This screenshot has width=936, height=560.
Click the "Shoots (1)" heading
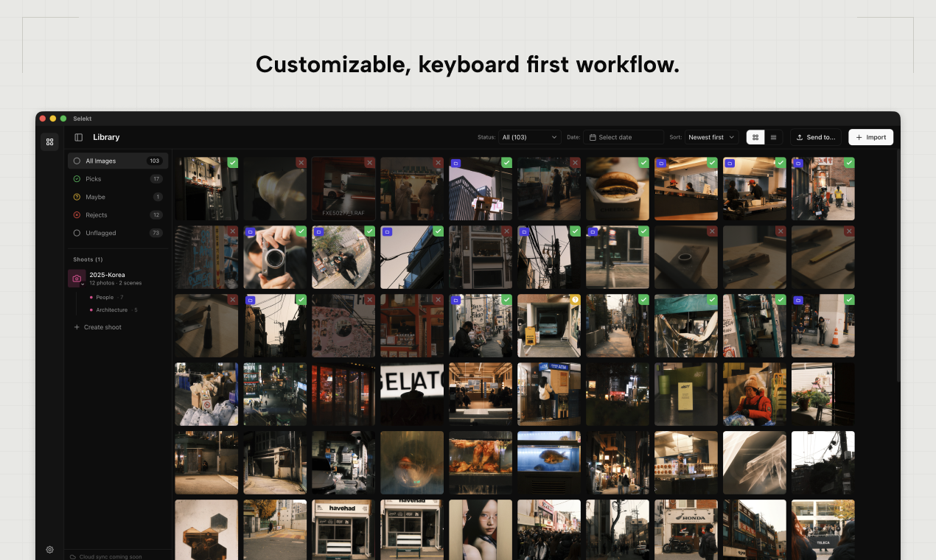pos(88,259)
